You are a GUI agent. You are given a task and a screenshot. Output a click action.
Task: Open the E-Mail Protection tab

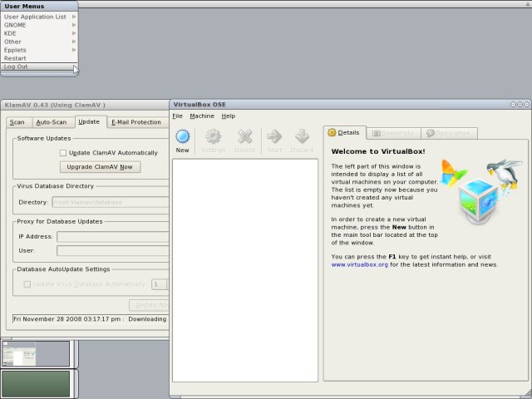pos(138,122)
